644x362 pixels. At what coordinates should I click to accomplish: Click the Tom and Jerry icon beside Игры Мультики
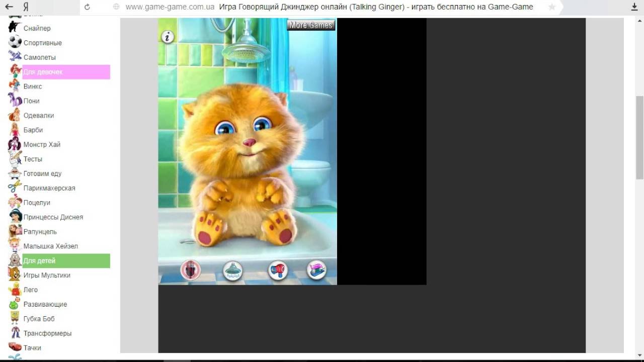(15, 275)
